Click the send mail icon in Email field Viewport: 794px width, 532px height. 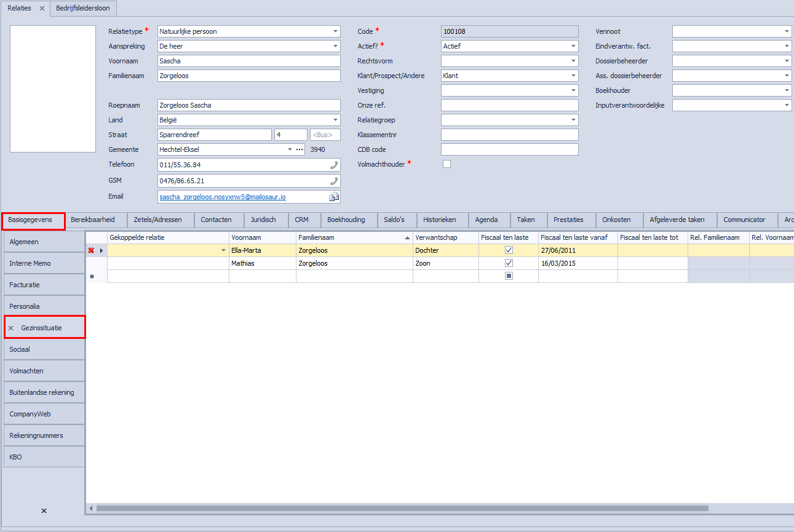(334, 197)
